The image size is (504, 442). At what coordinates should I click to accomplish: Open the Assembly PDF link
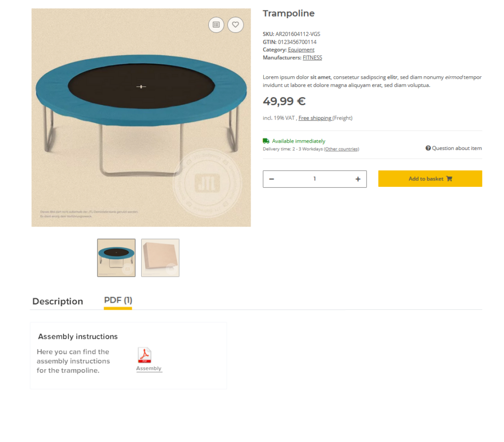149,368
